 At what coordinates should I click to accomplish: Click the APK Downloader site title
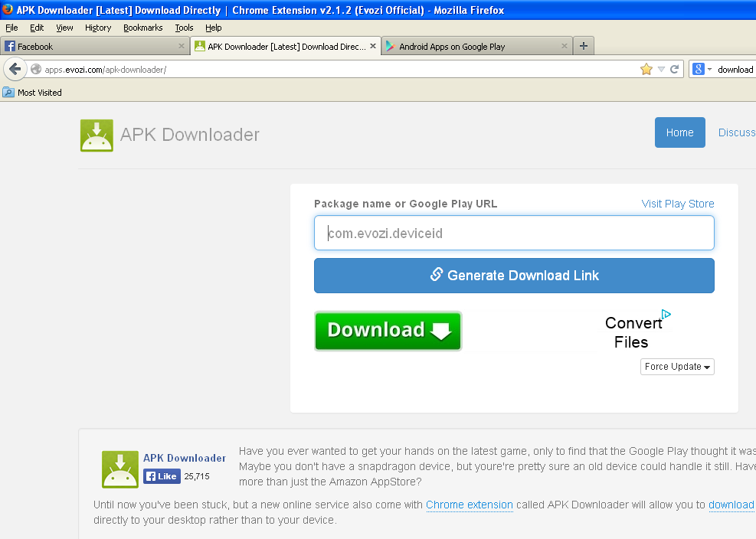(189, 135)
